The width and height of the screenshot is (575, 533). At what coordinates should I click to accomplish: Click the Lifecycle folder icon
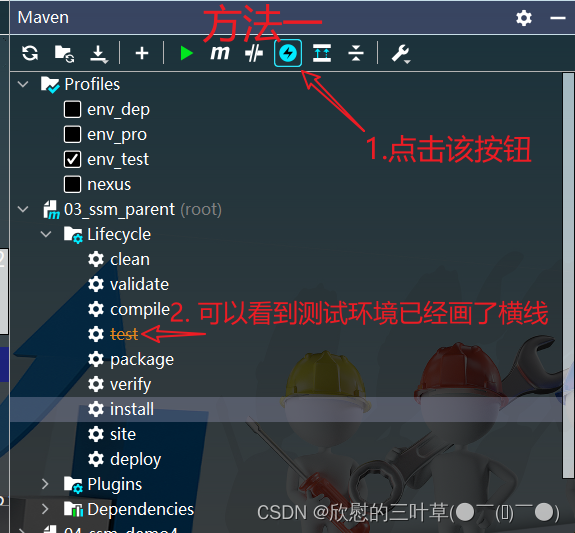[73, 235]
